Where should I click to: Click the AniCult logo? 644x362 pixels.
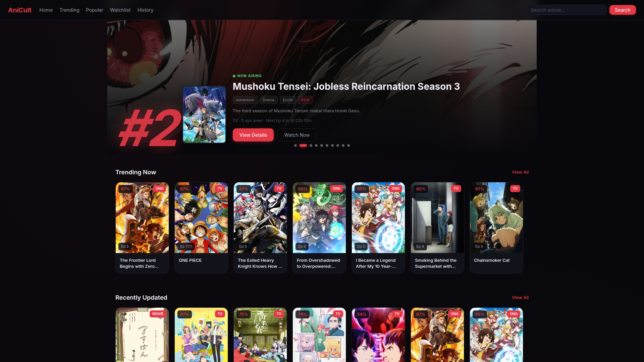pyautogui.click(x=20, y=10)
